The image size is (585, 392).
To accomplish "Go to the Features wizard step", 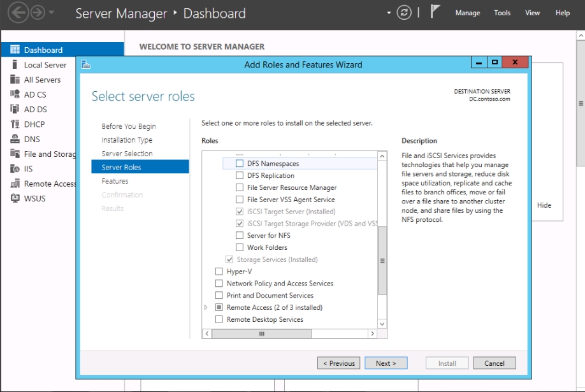I will pos(115,181).
